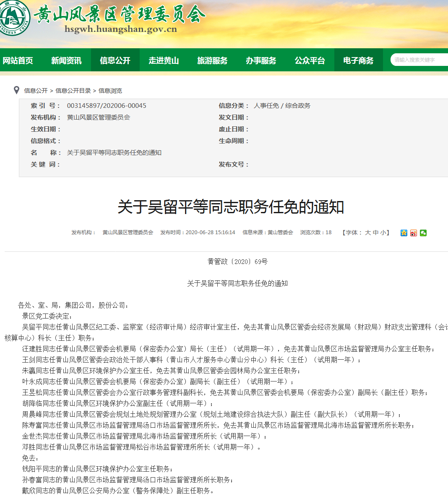The image size is (448, 499).
Task: Click the 名称 value in the info table
Action: pyautogui.click(x=114, y=153)
